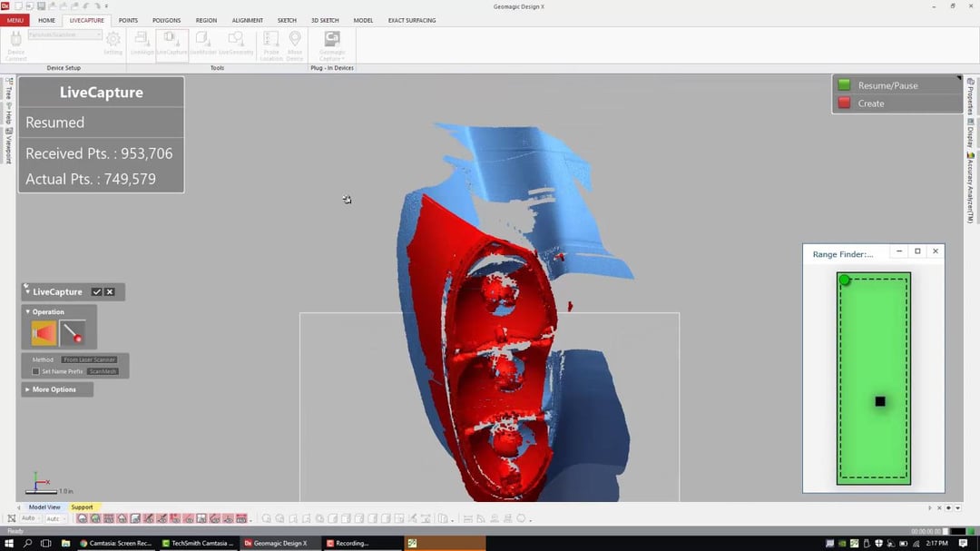Viewport: 980px width, 551px height.
Task: Switch to the POLYGONS ribbon tab
Action: [166, 20]
